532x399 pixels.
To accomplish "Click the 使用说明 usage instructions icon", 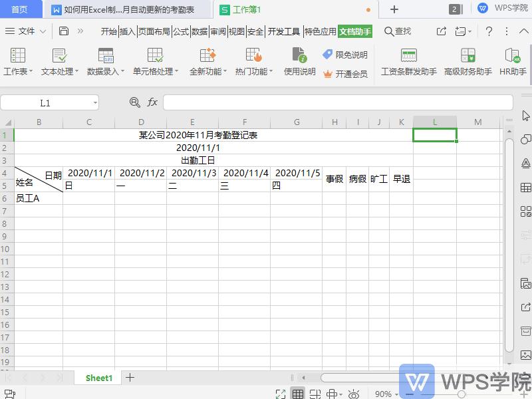I will (x=298, y=63).
